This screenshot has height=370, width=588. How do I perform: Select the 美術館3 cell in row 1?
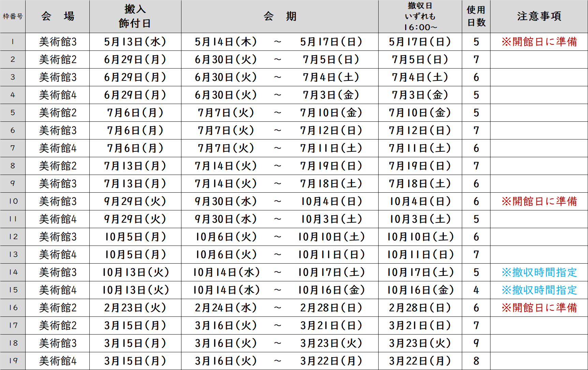pyautogui.click(x=57, y=42)
